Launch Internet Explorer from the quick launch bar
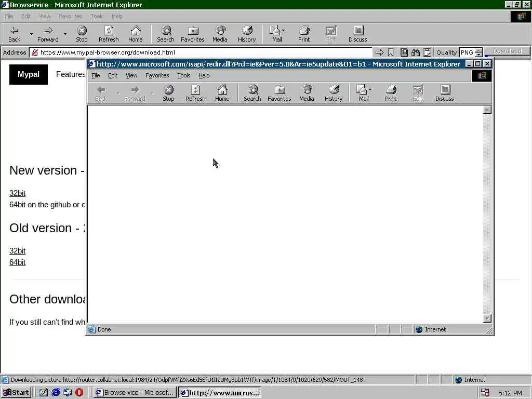The image size is (532, 399). (x=56, y=393)
